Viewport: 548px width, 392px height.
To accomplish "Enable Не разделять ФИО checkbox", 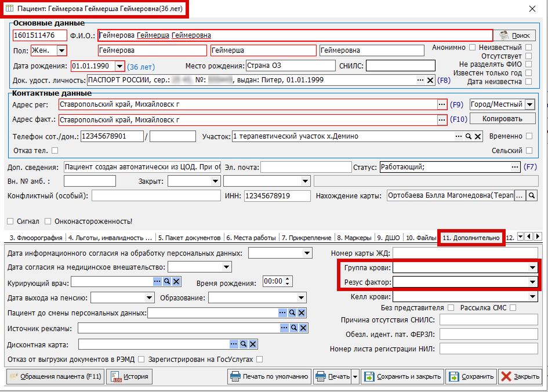I will (x=529, y=64).
